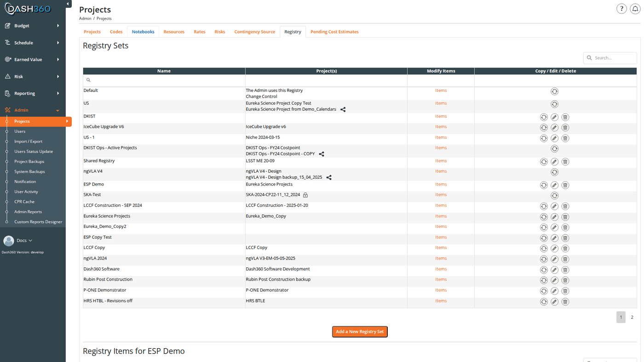The width and height of the screenshot is (644, 362).
Task: Edit the LCCF Copy registry set
Action: [554, 249]
